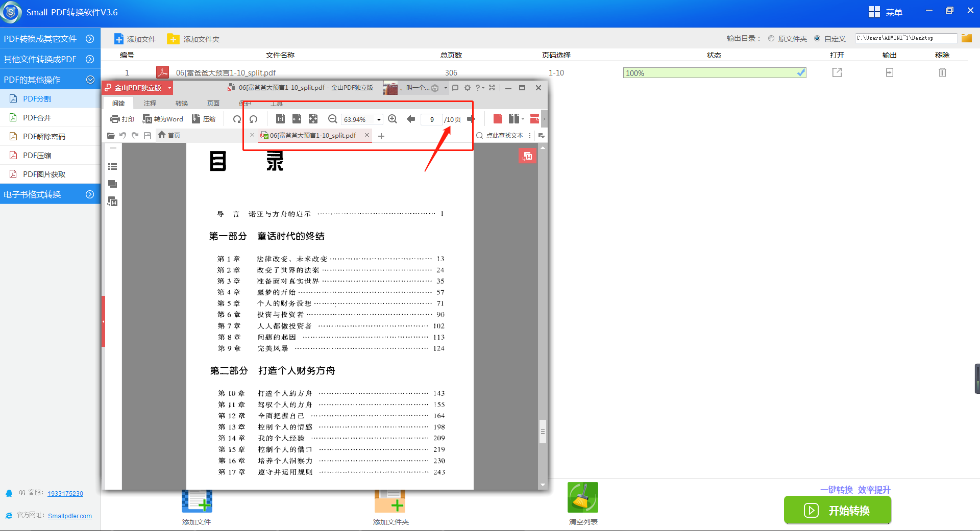Remove the file with the trash icon
The width and height of the screenshot is (980, 531).
pos(942,72)
